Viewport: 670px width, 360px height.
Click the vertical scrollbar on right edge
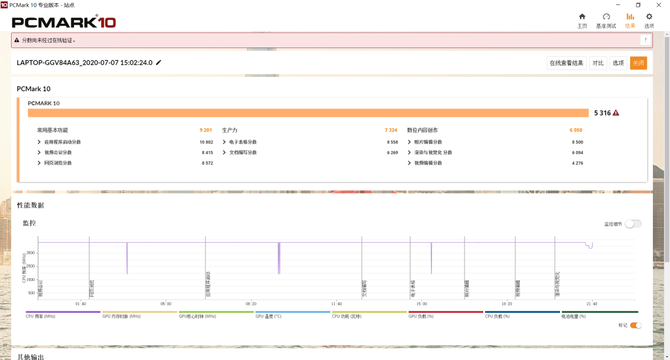tap(667, 149)
